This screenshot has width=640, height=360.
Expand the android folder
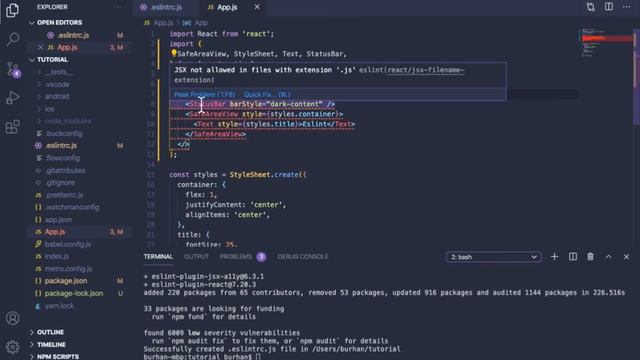(x=57, y=96)
